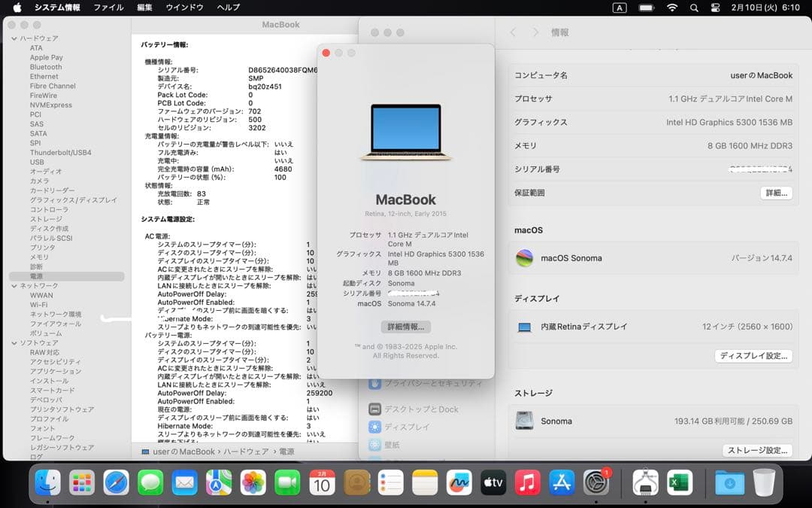The width and height of the screenshot is (812, 508).
Task: Click 詳細情報... in the MacBook about window
Action: pyautogui.click(x=406, y=326)
